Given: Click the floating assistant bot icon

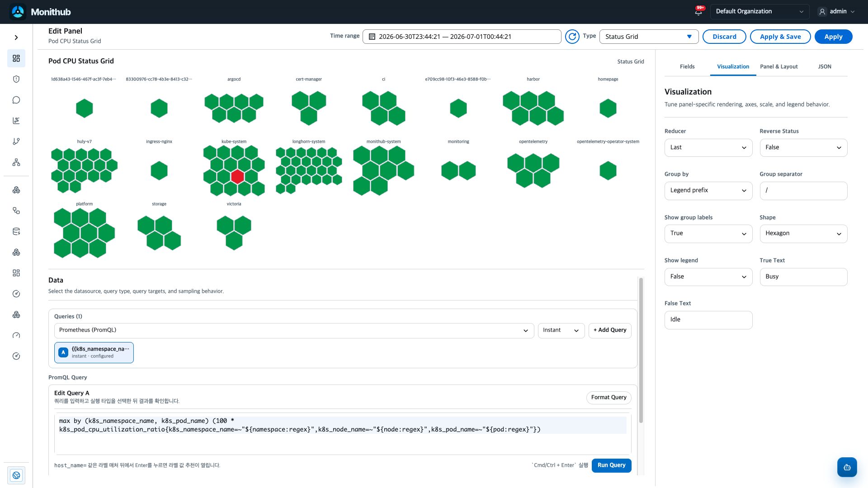Looking at the screenshot, I should 847,467.
